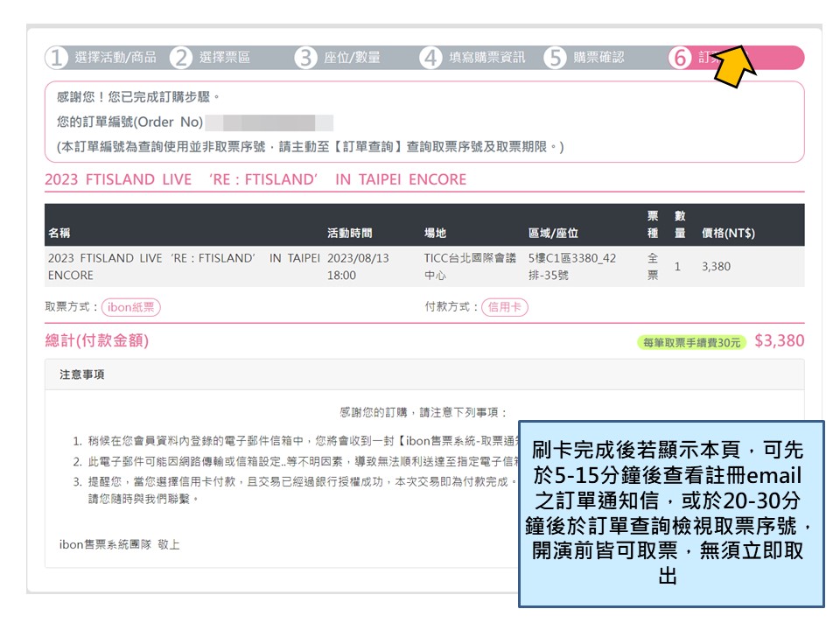Viewport: 840px width, 630px height.
Task: Click the 全票 ticket type cell
Action: 653,266
